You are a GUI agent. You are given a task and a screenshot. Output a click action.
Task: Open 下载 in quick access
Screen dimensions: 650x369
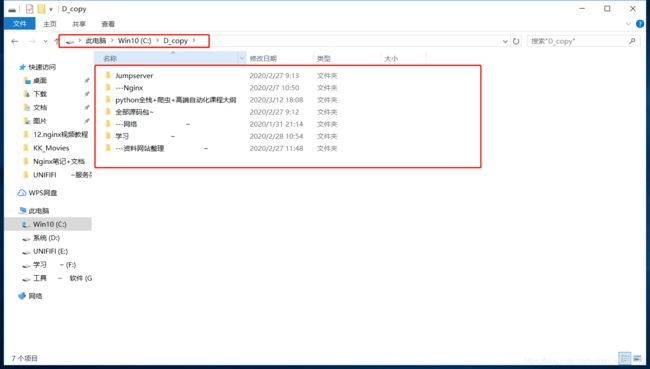click(40, 94)
